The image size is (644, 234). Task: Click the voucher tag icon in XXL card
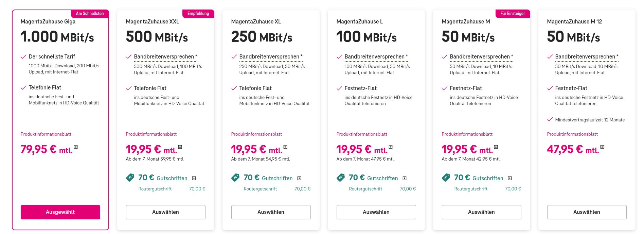(x=130, y=178)
